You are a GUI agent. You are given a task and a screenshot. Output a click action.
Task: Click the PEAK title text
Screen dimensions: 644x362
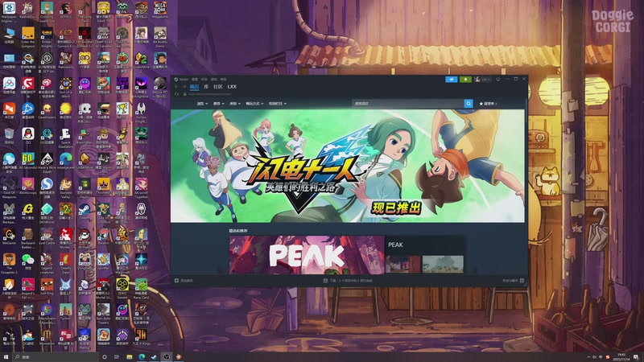[395, 245]
